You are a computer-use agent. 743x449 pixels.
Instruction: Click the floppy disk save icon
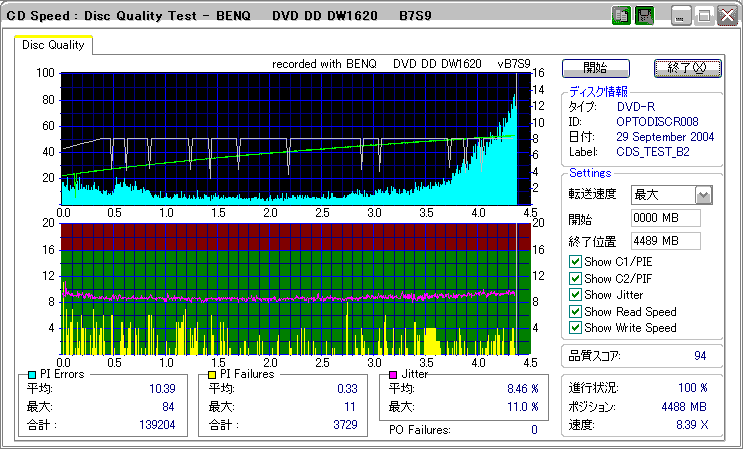coord(644,16)
